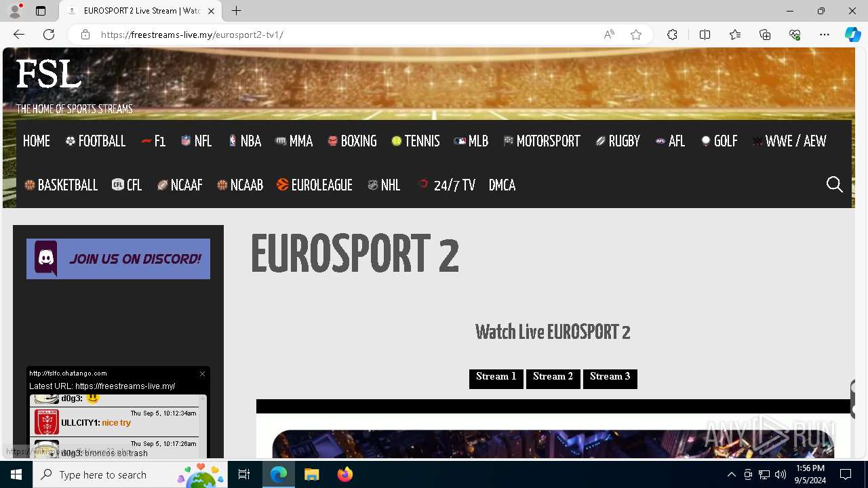This screenshot has width=868, height=488.
Task: Open the F1 streams menu
Action: [x=153, y=141]
